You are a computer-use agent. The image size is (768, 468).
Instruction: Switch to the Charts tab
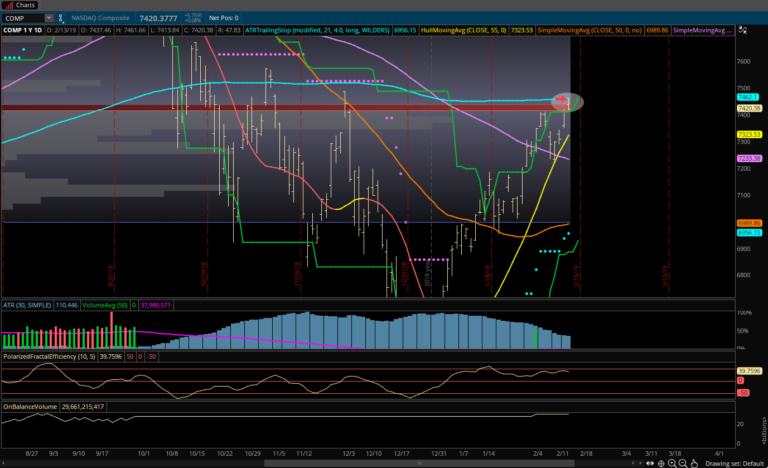click(x=22, y=5)
